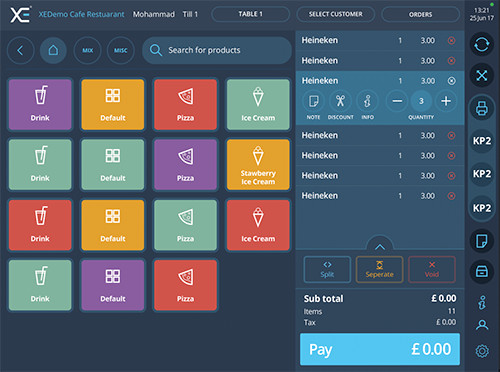500x372 pixels.
Task: Open the red Ice Cream tile
Action: click(x=258, y=225)
